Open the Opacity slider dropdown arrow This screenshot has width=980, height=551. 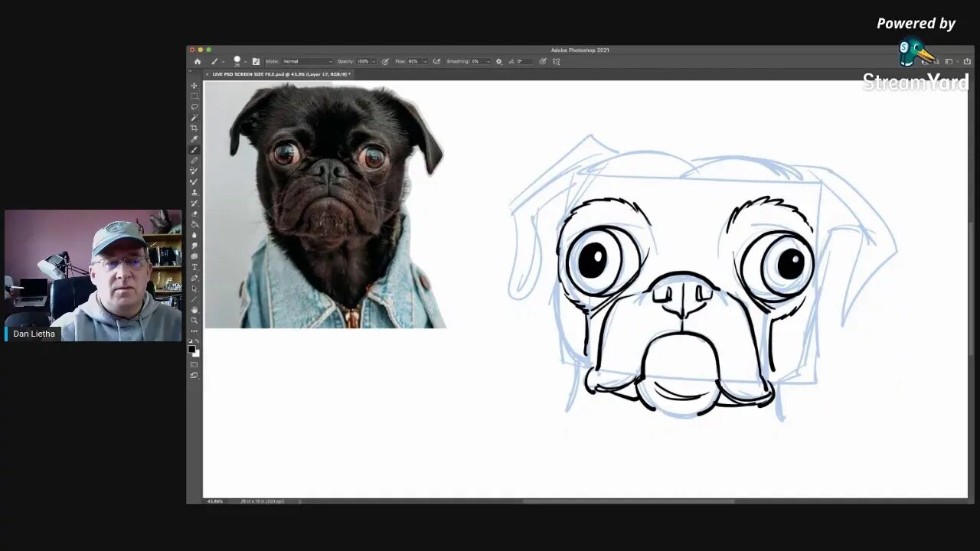click(374, 61)
